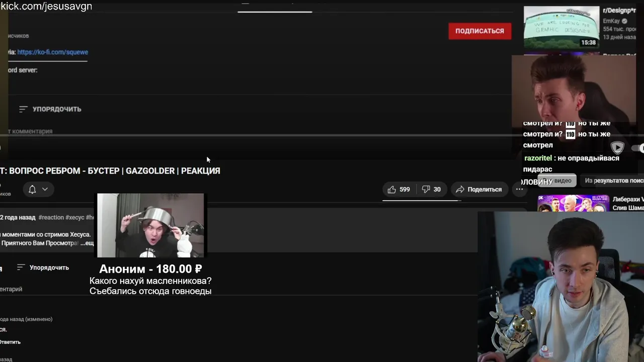Click Ответить reply under comment
Image resolution: width=644 pixels, height=362 pixels.
tap(10, 342)
